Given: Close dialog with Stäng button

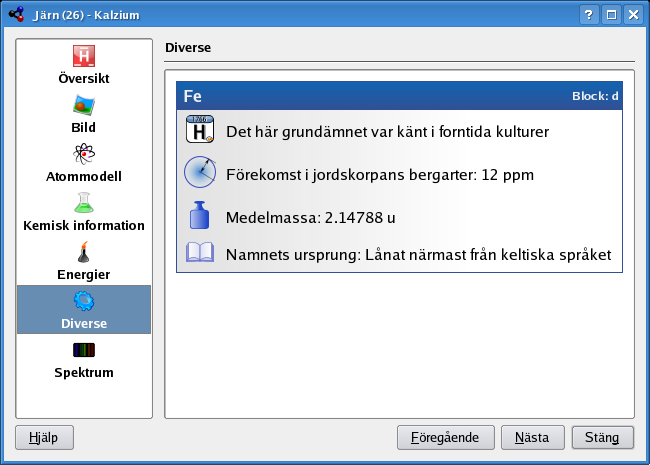Looking at the screenshot, I should (603, 437).
